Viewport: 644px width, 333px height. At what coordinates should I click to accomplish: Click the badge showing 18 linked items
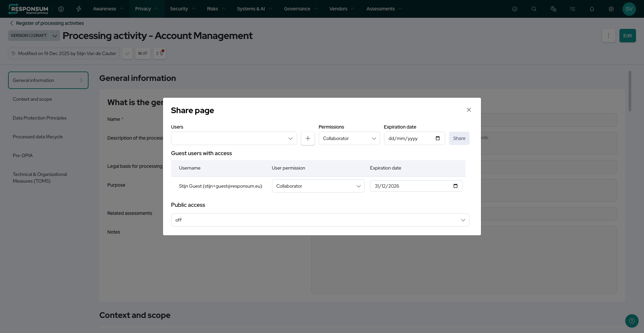(143, 53)
